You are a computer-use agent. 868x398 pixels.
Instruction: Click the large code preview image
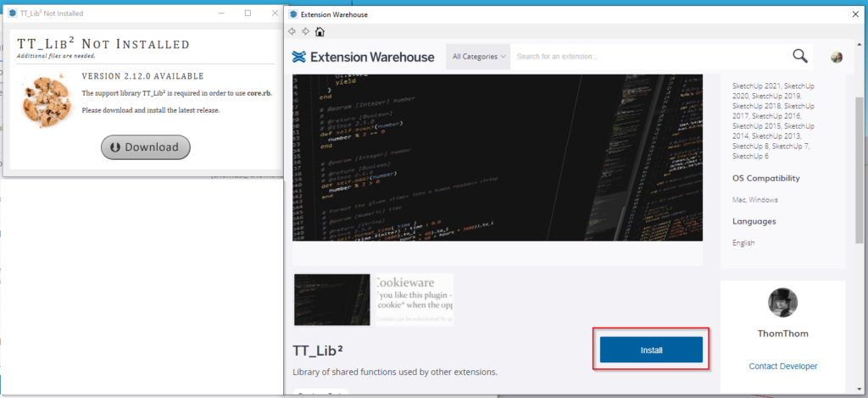click(497, 158)
